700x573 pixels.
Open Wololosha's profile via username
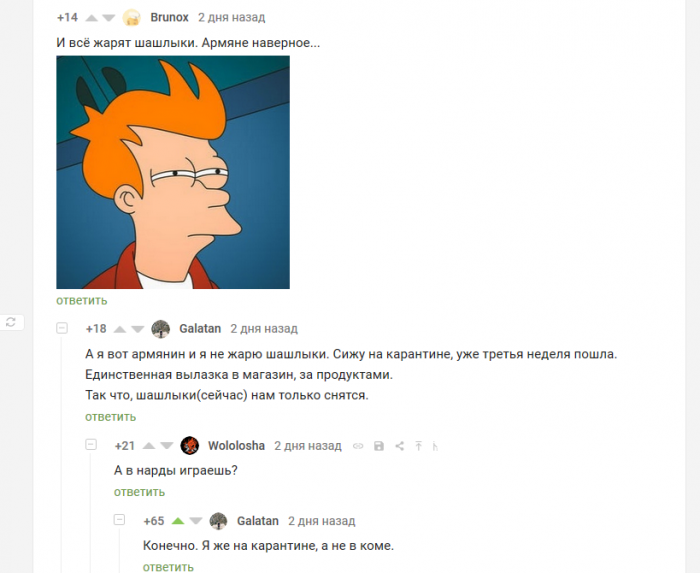point(236,446)
